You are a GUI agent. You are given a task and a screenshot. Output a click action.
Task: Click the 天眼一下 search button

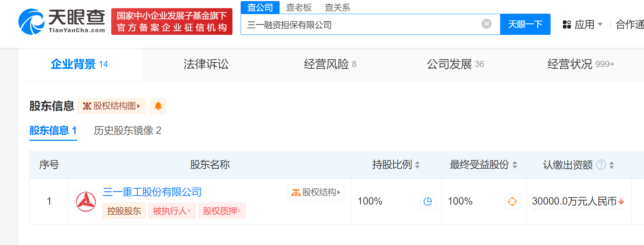click(x=525, y=24)
